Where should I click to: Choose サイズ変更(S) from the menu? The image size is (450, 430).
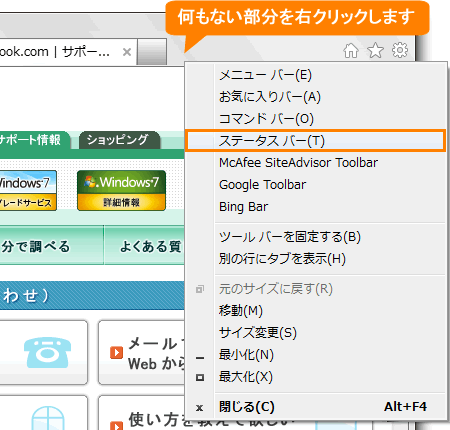315,333
